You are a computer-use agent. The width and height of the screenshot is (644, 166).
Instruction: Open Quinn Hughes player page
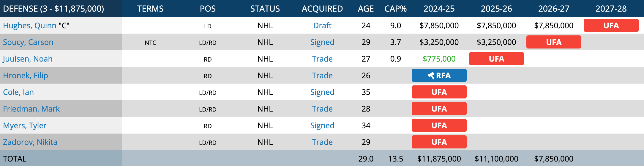[29, 26]
